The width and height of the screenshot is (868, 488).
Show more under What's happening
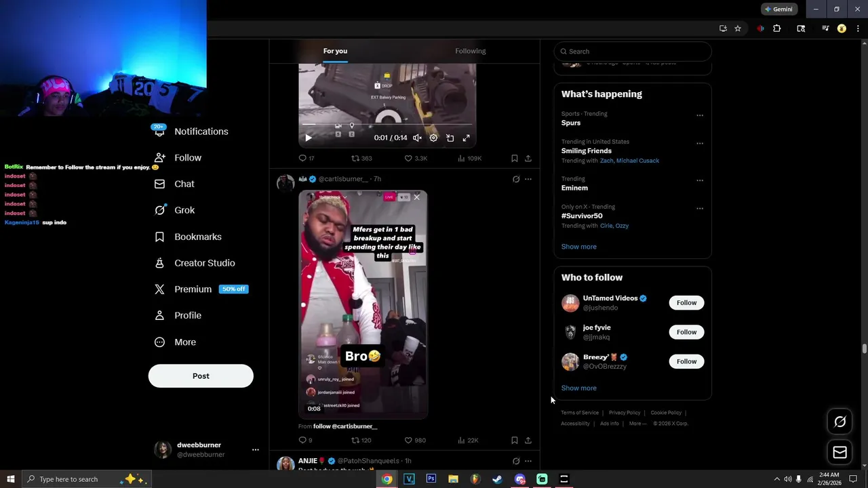[x=578, y=247]
